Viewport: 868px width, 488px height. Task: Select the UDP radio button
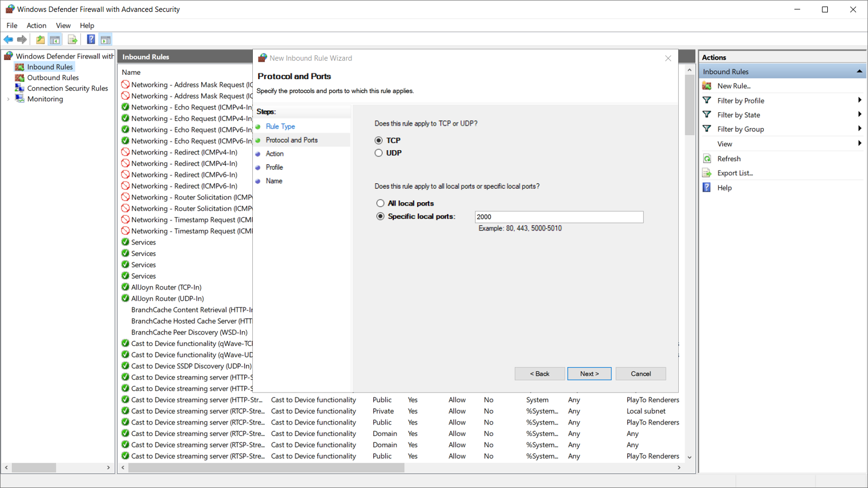click(379, 153)
